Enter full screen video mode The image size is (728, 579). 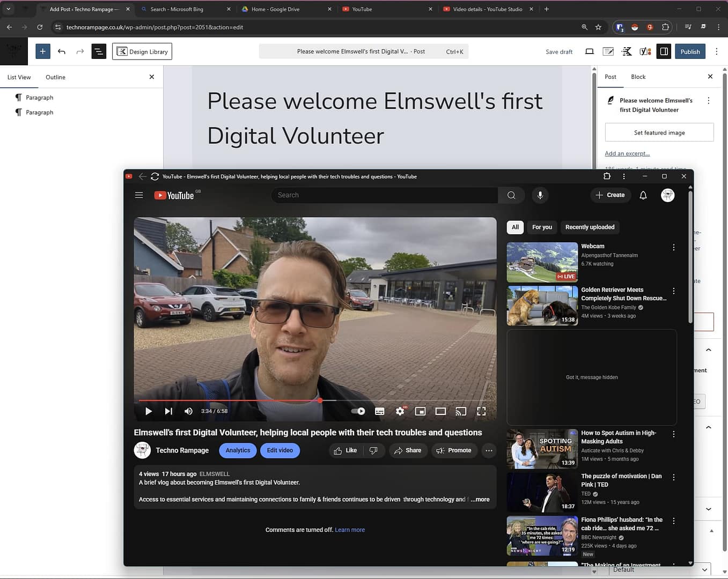481,411
